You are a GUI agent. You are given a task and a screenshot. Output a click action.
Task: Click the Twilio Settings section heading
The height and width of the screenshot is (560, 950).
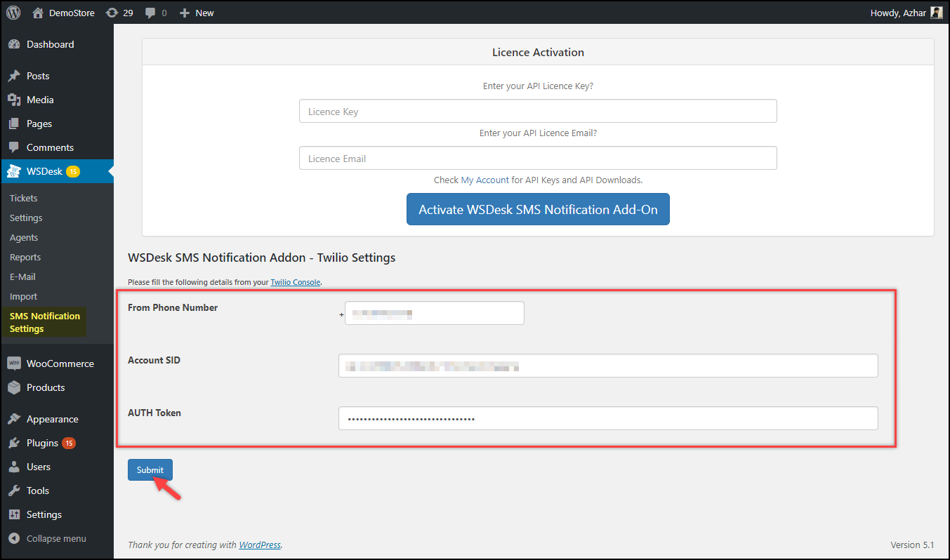click(x=262, y=258)
